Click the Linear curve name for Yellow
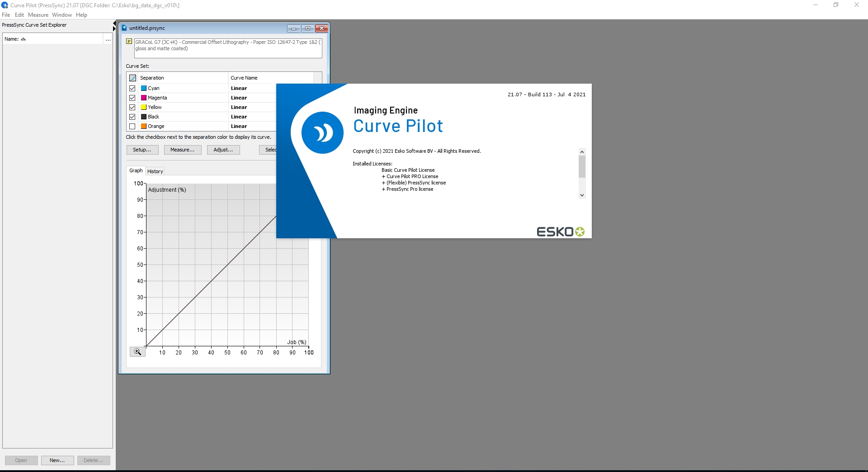 (239, 107)
